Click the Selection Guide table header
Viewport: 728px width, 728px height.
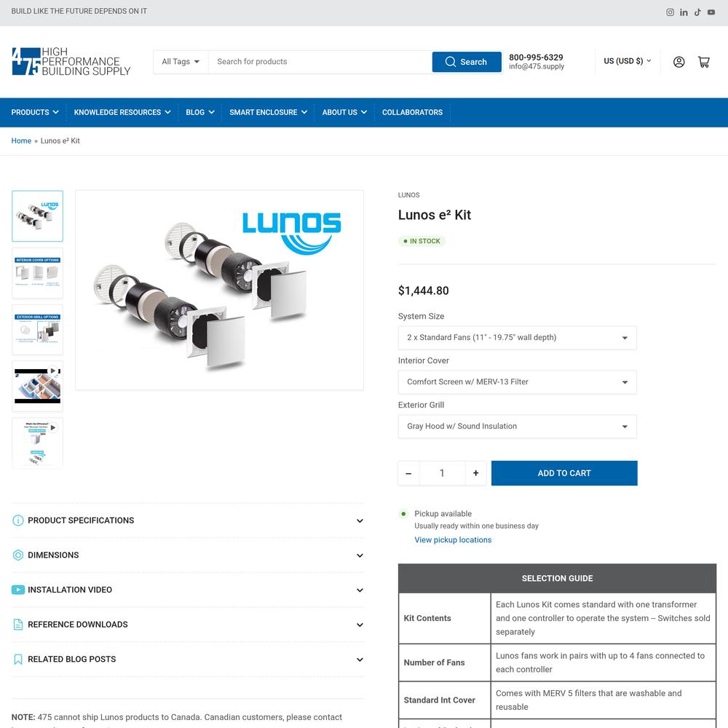[x=557, y=579]
